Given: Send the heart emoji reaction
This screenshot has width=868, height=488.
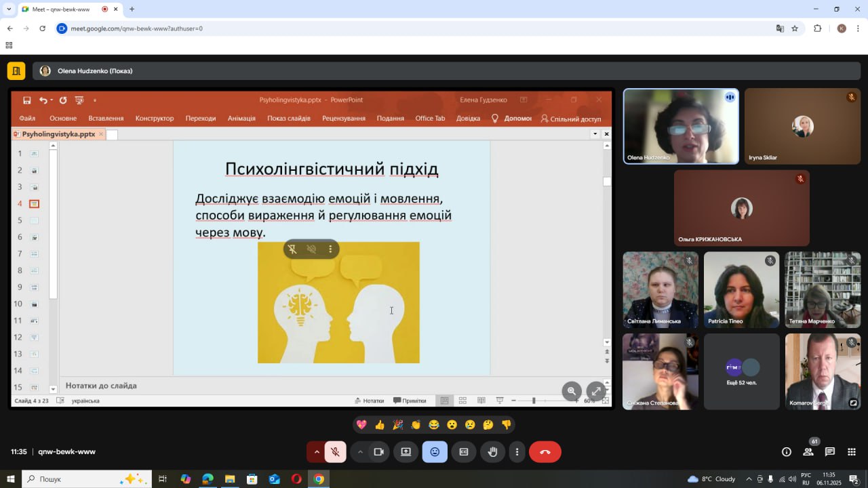Looking at the screenshot, I should 361,425.
